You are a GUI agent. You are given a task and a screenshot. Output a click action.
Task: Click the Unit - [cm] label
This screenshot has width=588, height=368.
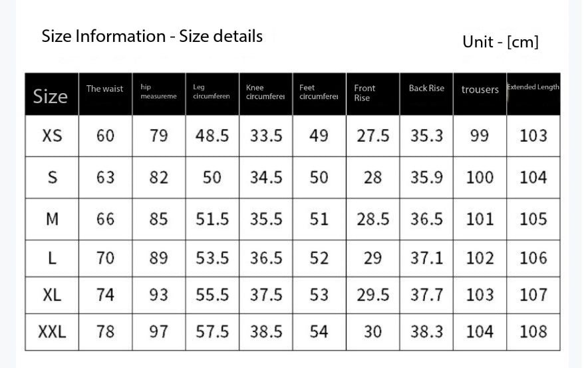tap(500, 42)
